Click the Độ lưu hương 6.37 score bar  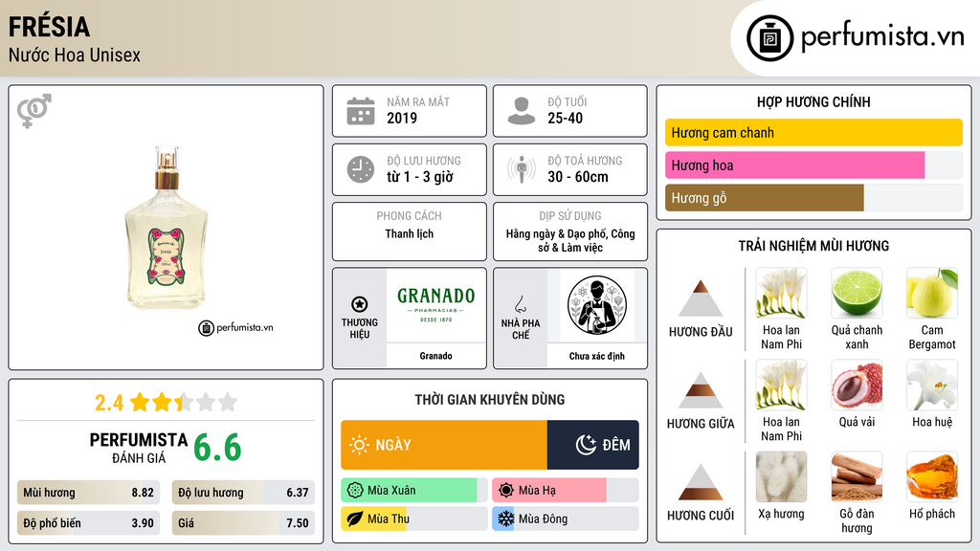pos(243,493)
